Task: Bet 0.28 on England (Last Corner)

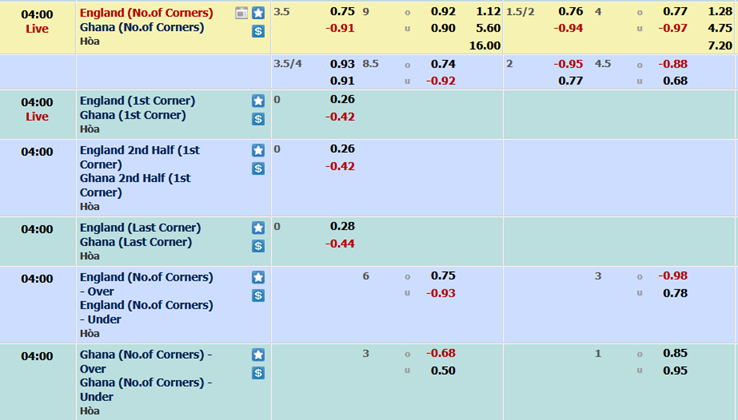Action: [342, 226]
